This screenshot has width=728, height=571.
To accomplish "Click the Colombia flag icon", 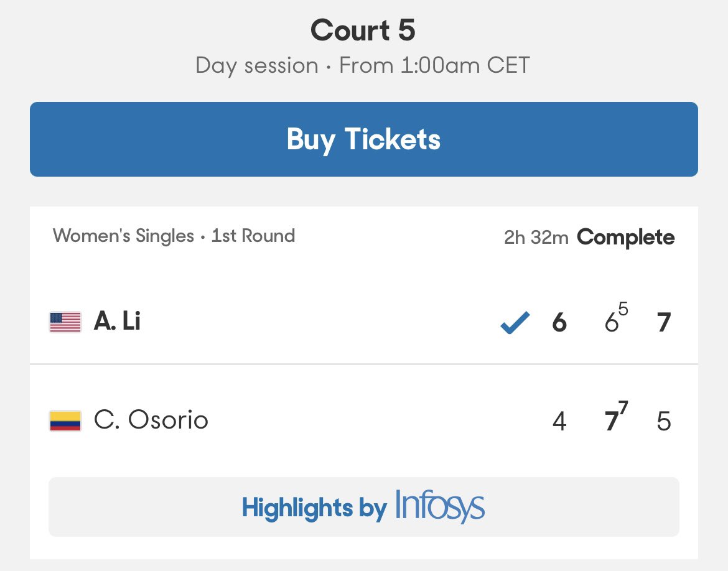I will [65, 421].
